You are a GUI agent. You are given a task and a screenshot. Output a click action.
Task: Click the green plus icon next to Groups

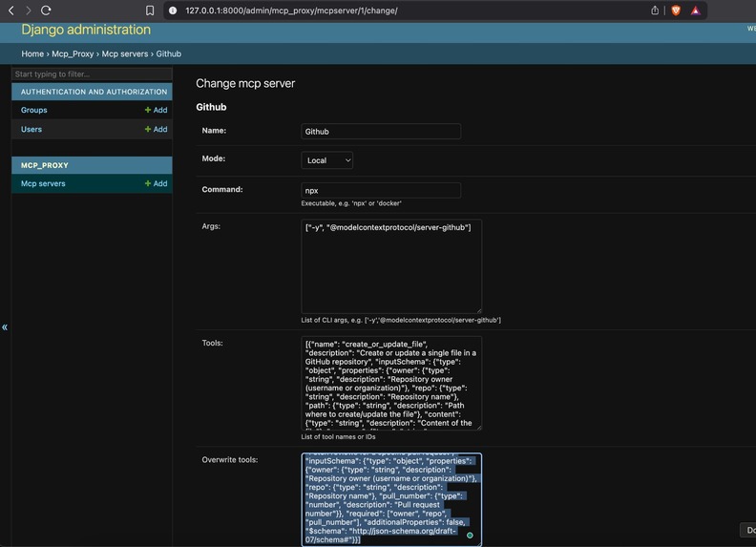tap(148, 110)
